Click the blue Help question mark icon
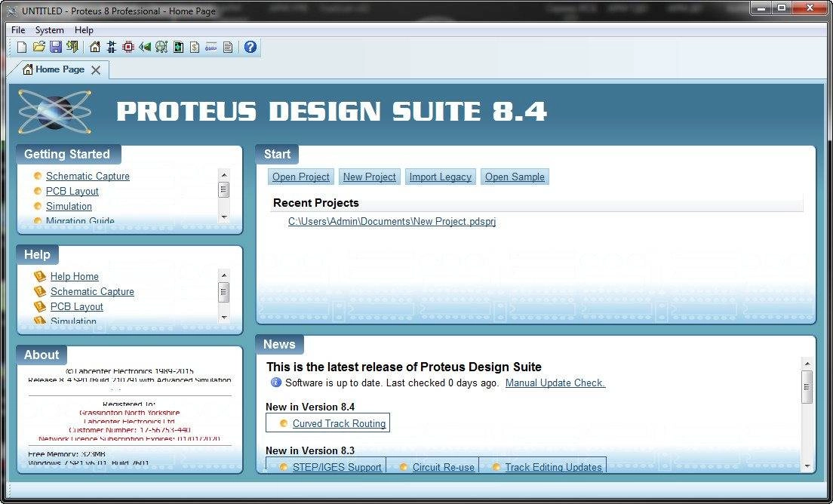833x504 pixels. pos(251,48)
